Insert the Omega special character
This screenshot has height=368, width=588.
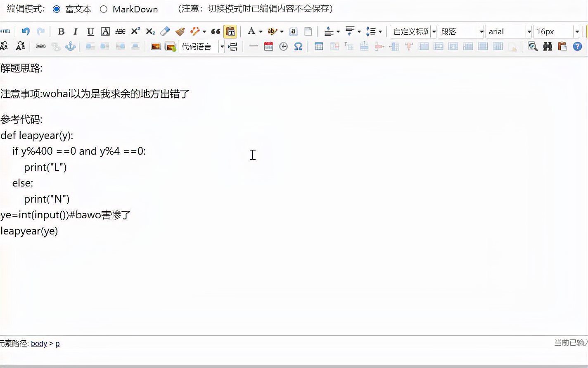(298, 46)
